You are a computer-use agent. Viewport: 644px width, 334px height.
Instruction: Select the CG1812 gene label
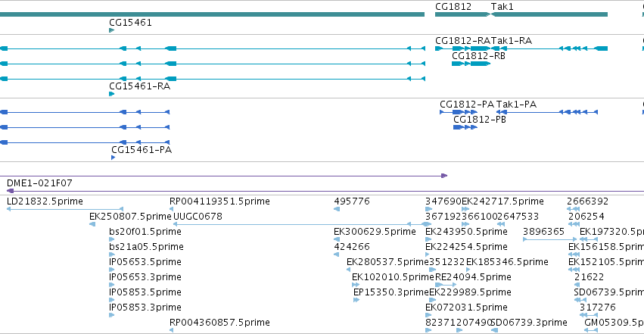(453, 7)
